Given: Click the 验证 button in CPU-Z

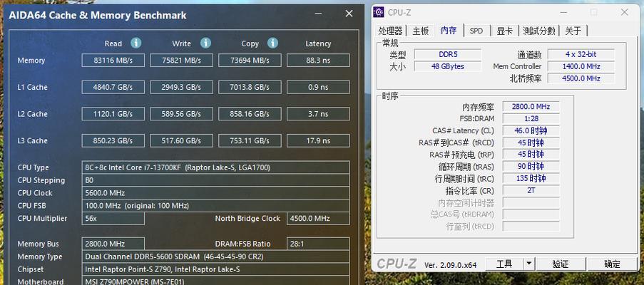Looking at the screenshot, I should coord(561,264).
